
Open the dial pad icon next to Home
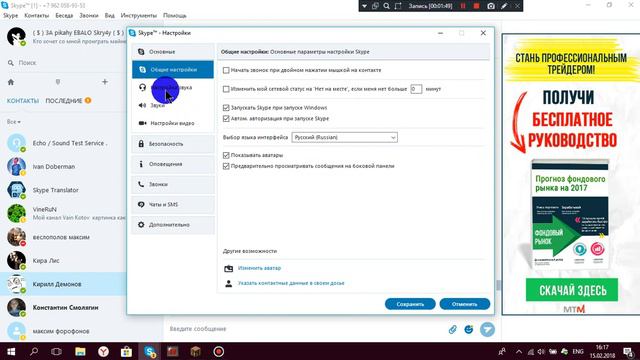58,82
